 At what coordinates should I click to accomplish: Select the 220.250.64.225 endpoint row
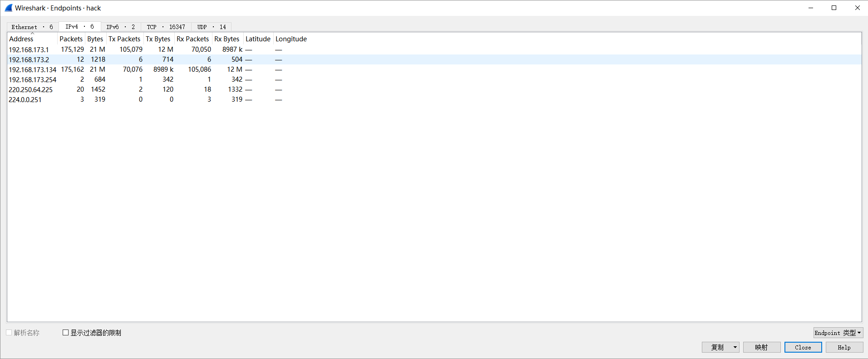click(31, 89)
